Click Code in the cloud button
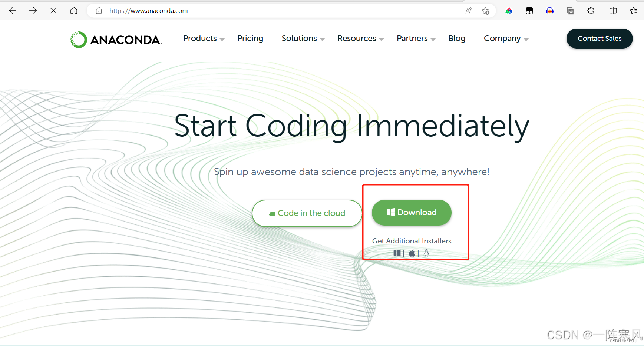Viewport: 644px width, 346px height. coord(307,213)
